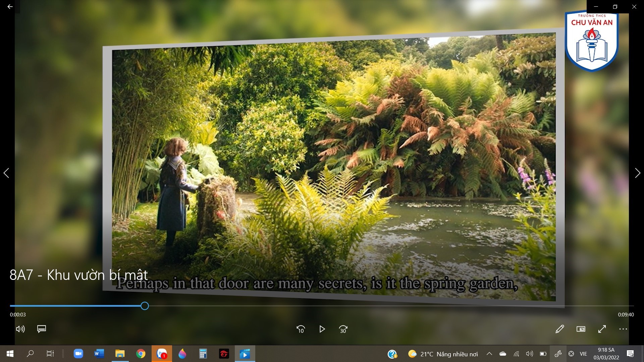Minimize the video player window
644x362 pixels.
tap(596, 7)
